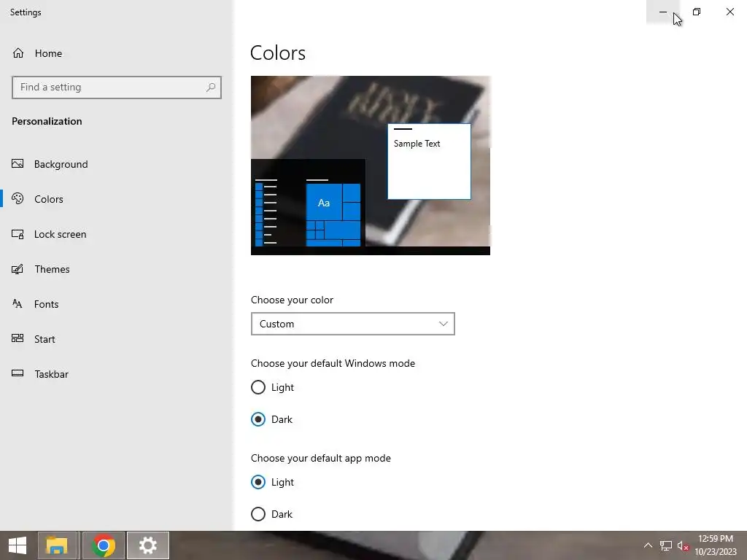The height and width of the screenshot is (560, 747).
Task: Click the Taskbar icon in sidebar
Action: [x=18, y=373]
